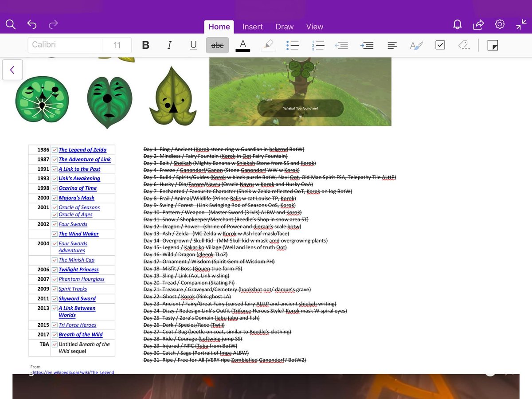532x399 pixels.
Task: Switch to the Home tab
Action: click(x=219, y=27)
